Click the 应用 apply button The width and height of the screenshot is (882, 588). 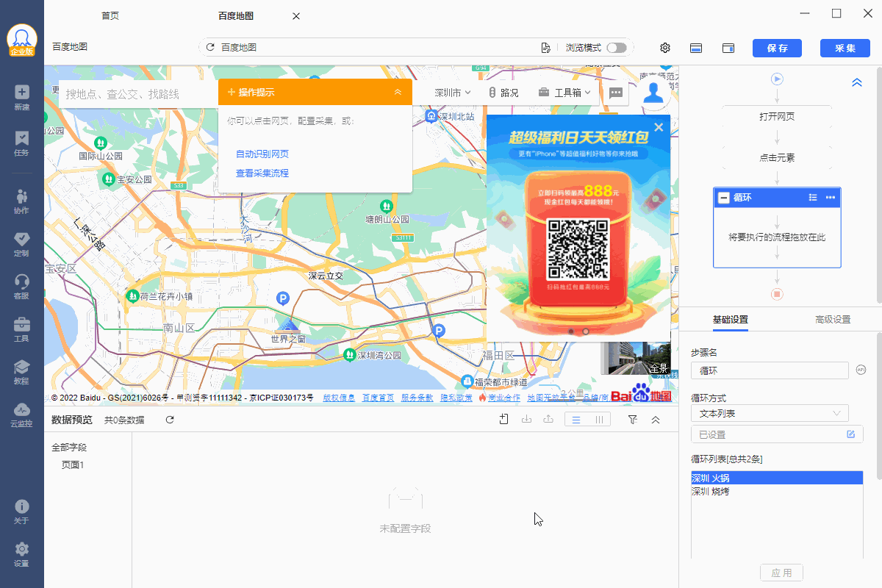(x=782, y=573)
